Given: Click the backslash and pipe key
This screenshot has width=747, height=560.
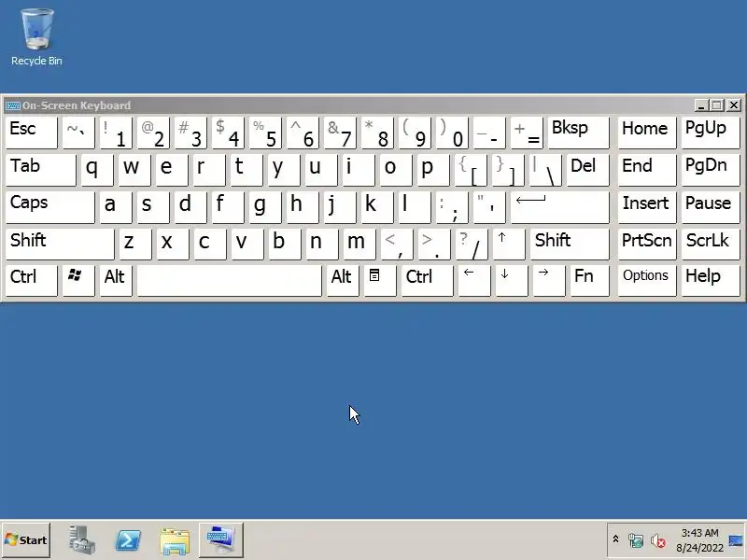Looking at the screenshot, I should [x=545, y=170].
